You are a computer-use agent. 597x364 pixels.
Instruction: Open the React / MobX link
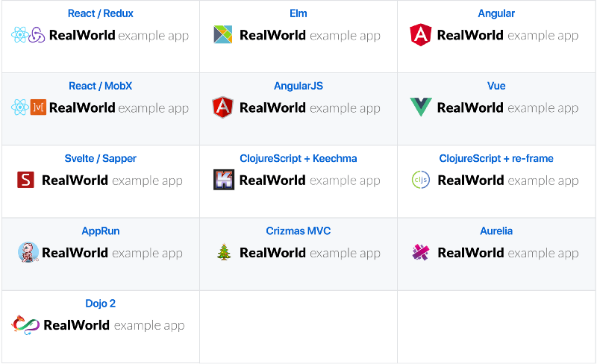point(101,86)
